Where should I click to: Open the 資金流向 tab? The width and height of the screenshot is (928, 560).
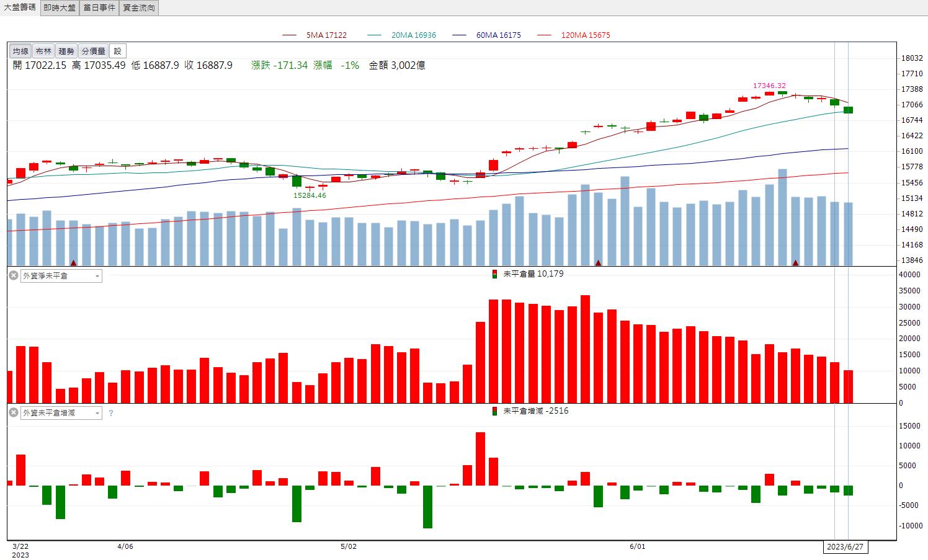tap(139, 7)
